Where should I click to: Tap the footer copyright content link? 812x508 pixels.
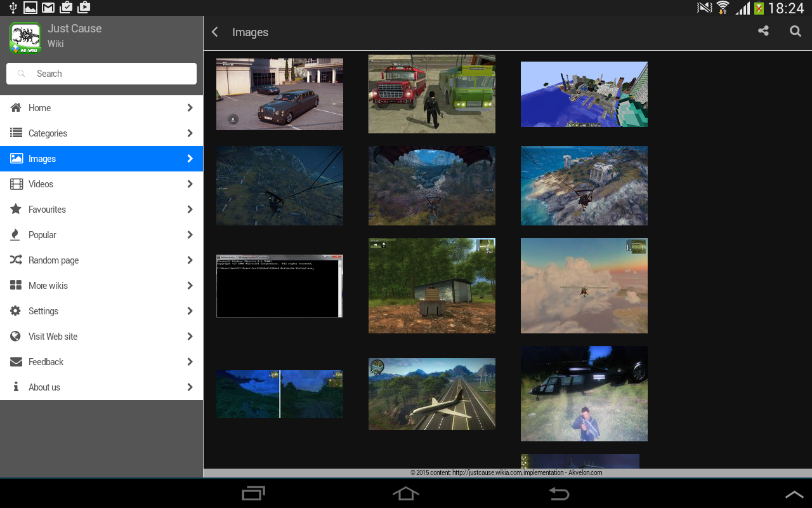click(506, 472)
